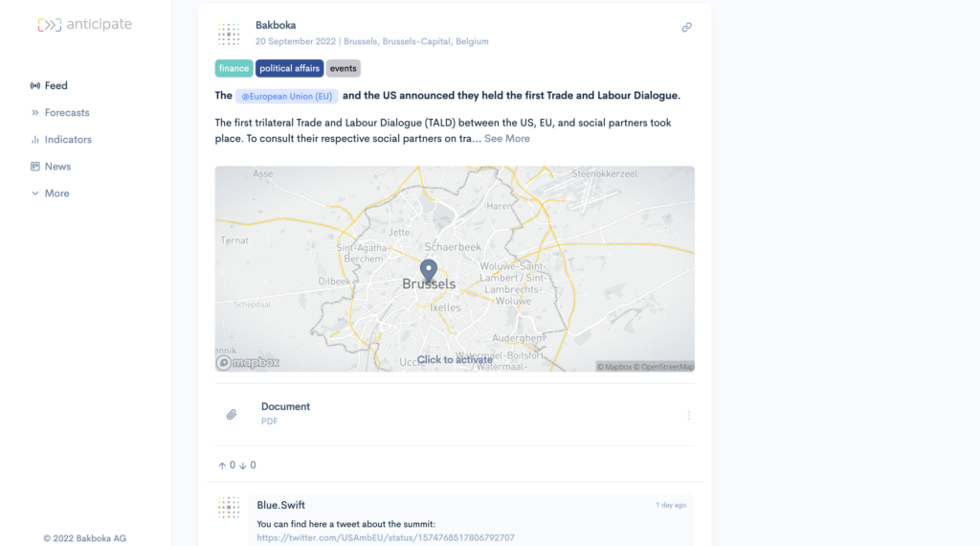Downvote the post
Viewport: 980px width, 546px height.
pyautogui.click(x=242, y=466)
